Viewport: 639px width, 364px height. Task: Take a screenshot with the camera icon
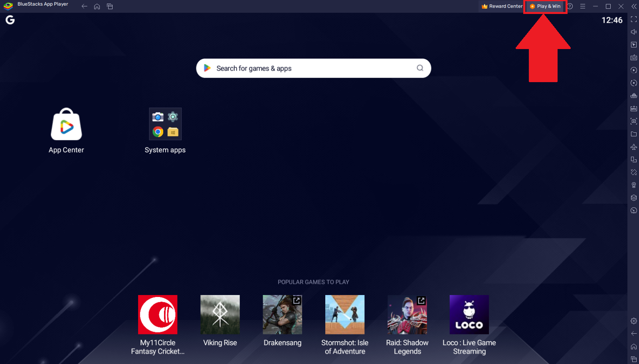[634, 121]
